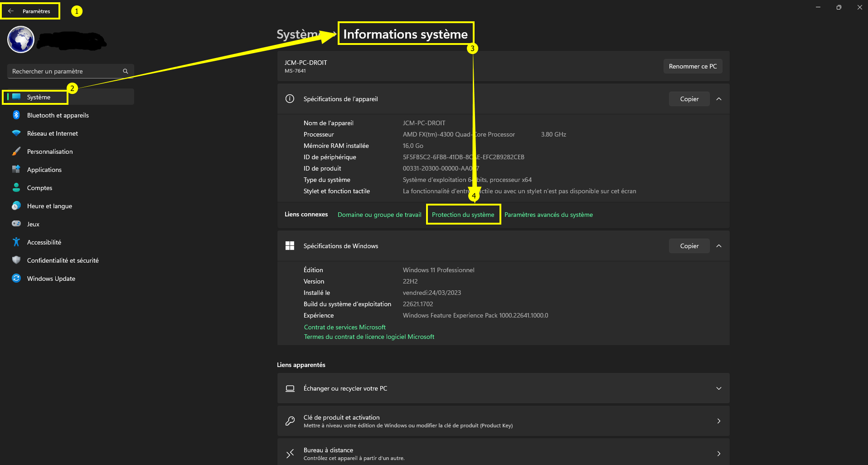Click the Confidentialité et sécurité shield icon
Screen dimensions: 868x465
[16, 260]
